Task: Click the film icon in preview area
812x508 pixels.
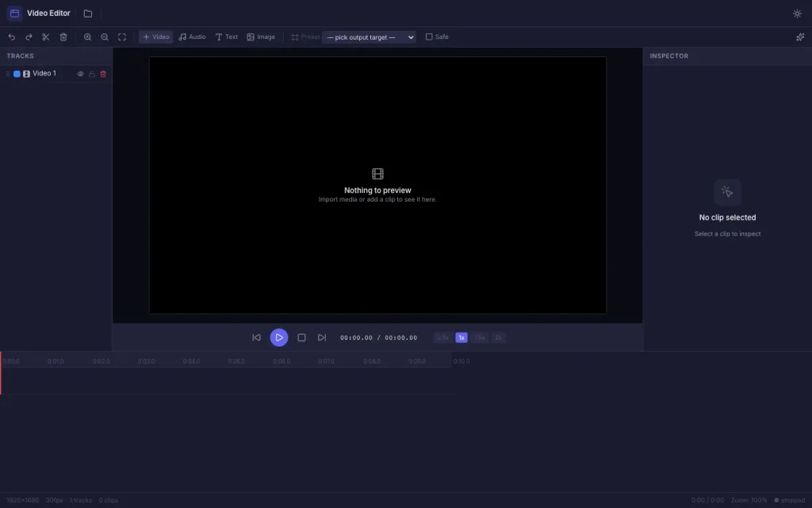Action: [x=377, y=174]
